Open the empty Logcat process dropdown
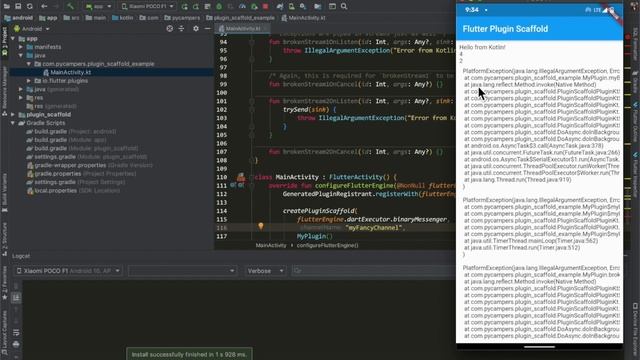 point(182,271)
